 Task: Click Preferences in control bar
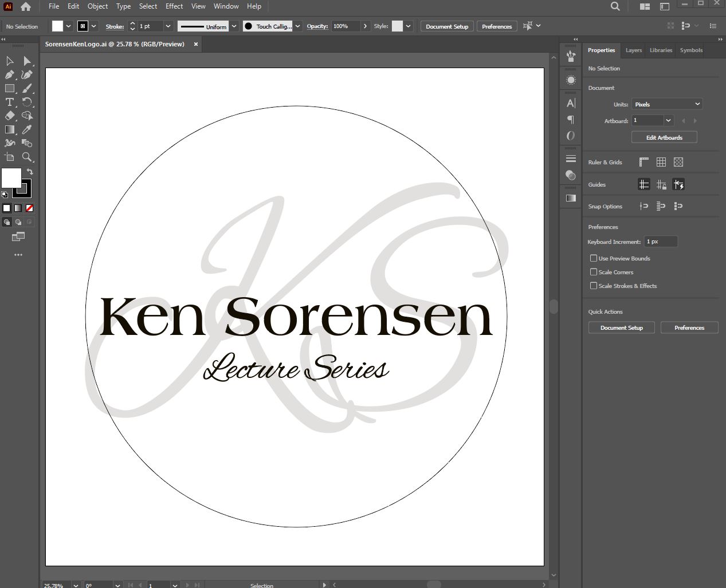coord(497,26)
